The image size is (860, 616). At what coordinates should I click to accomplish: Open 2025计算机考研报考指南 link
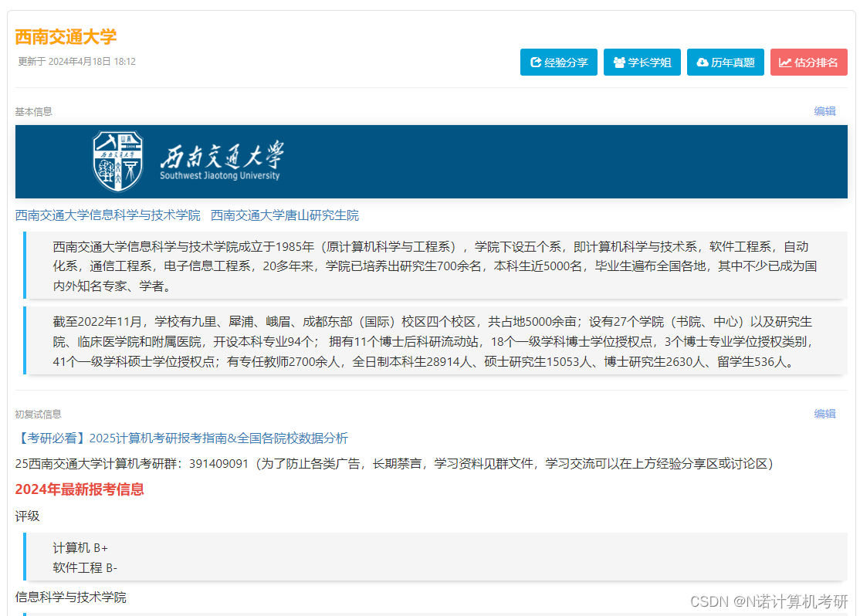point(181,438)
